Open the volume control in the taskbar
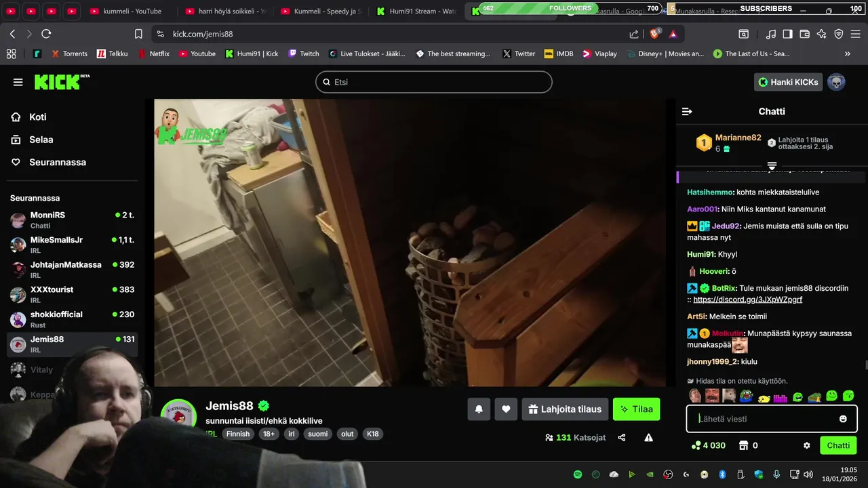This screenshot has width=868, height=488. 808,474
